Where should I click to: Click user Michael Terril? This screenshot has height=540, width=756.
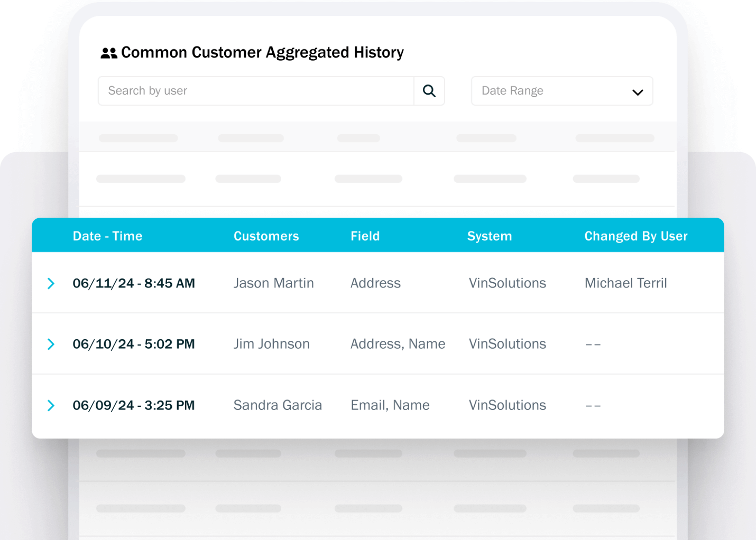[x=625, y=283]
